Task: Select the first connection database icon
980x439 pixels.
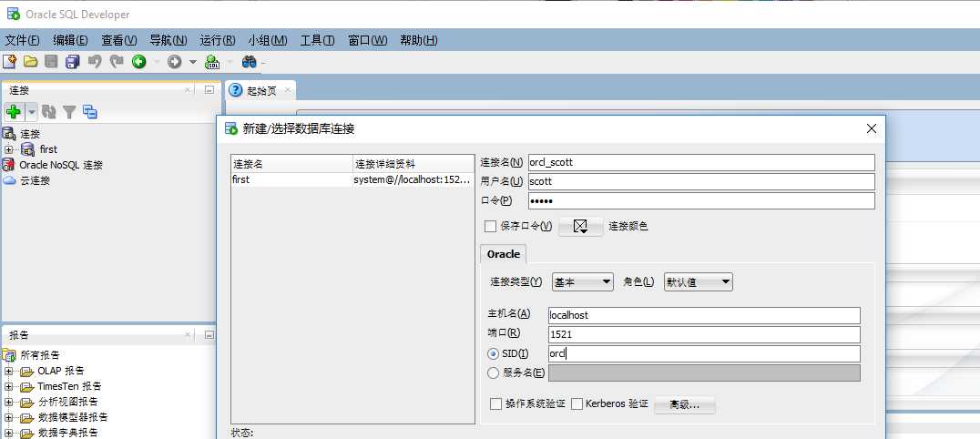Action: tap(27, 148)
